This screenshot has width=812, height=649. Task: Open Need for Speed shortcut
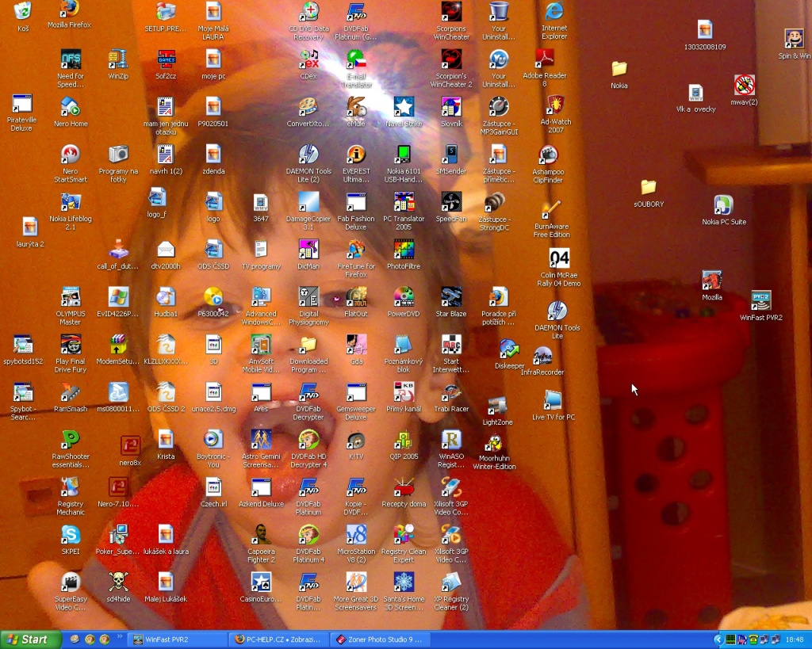point(71,68)
